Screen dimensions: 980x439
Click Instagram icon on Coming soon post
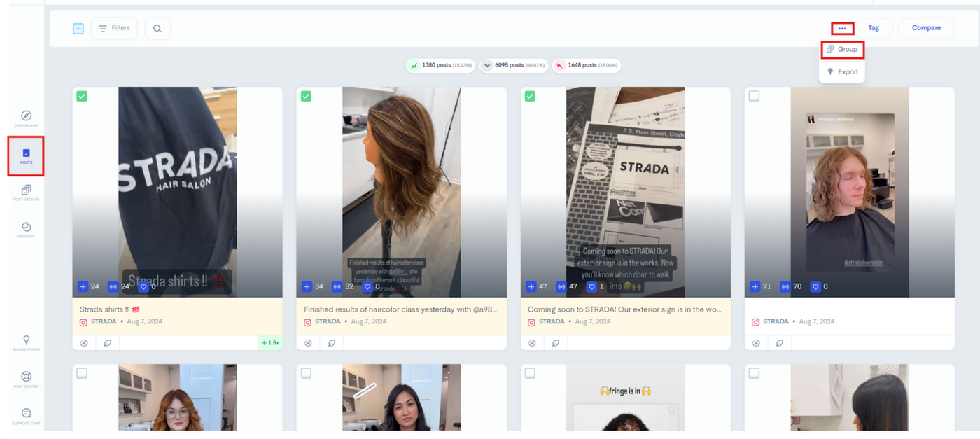[531, 322]
